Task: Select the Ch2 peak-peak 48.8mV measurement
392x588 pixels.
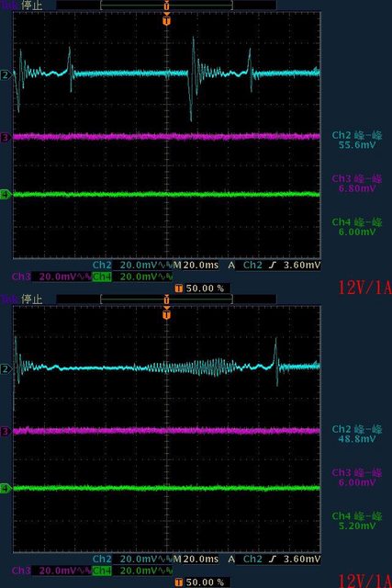Action: [x=357, y=434]
